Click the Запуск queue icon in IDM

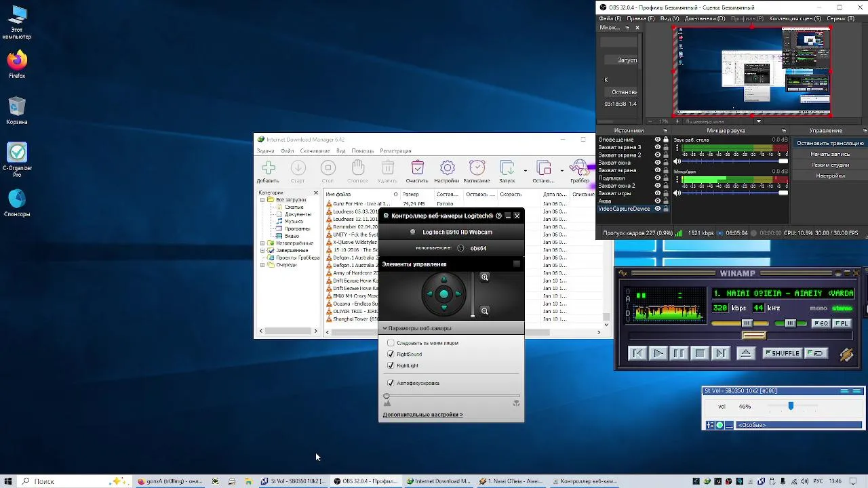click(x=507, y=168)
